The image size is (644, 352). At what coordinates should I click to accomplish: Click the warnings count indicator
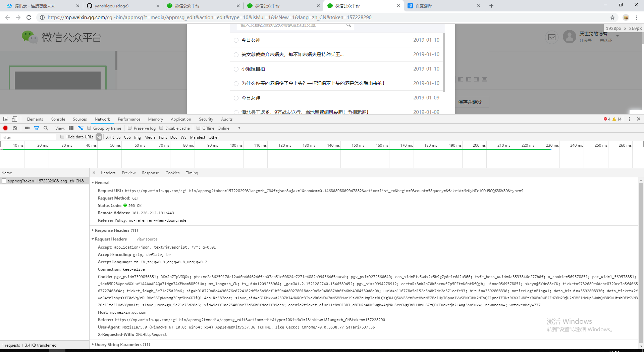click(617, 119)
